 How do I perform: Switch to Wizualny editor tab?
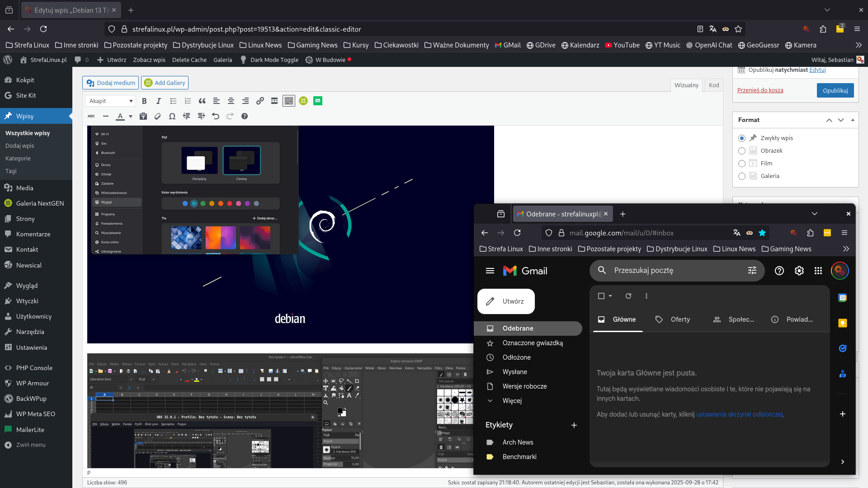[x=686, y=85]
